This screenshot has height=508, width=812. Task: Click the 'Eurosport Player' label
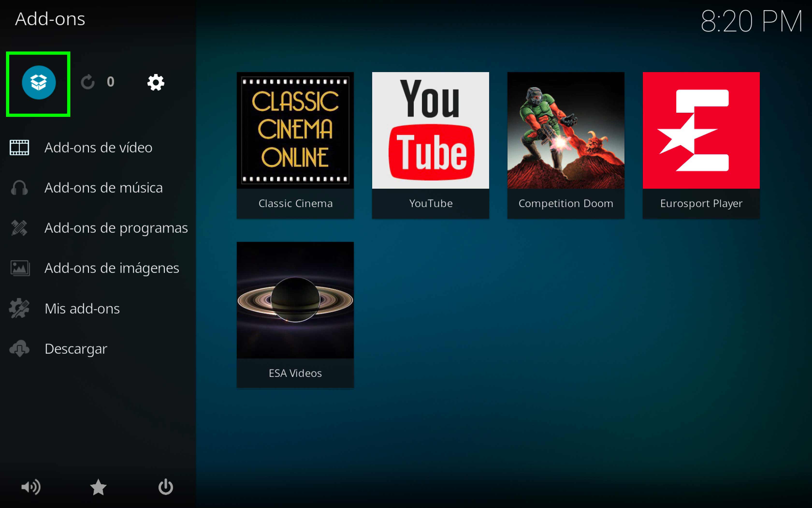701,204
